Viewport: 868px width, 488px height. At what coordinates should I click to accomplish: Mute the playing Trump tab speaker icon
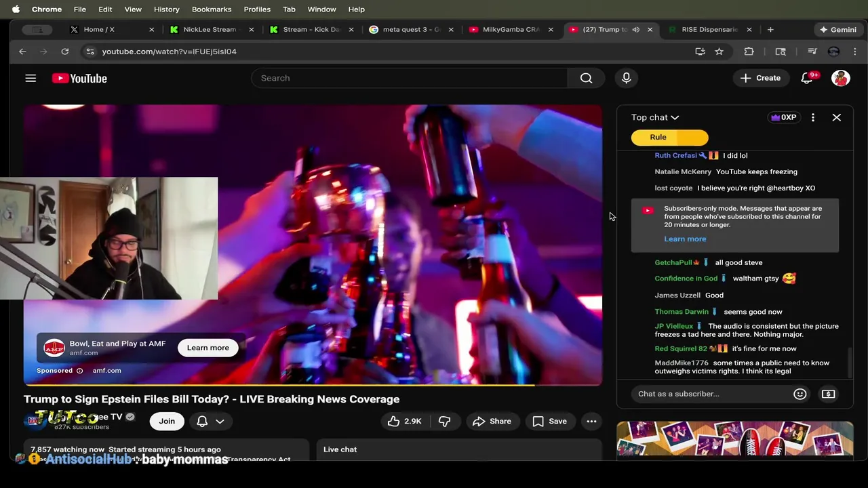tap(635, 30)
